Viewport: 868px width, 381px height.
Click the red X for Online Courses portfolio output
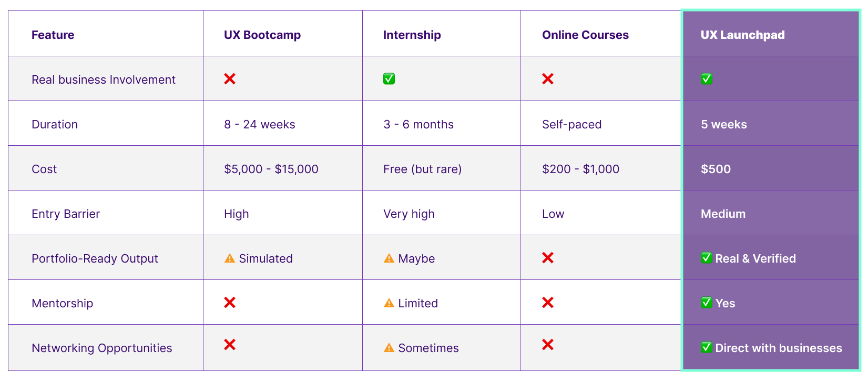(x=548, y=258)
